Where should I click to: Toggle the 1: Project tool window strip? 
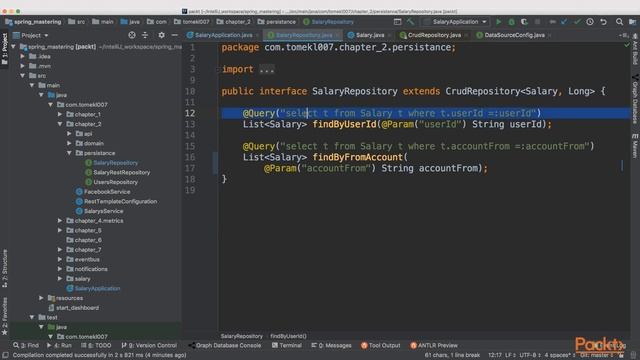pos(4,49)
